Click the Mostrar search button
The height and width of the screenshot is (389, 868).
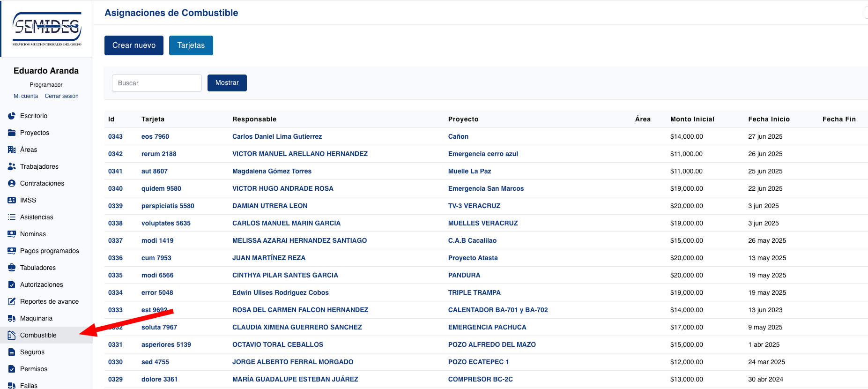[x=227, y=83]
